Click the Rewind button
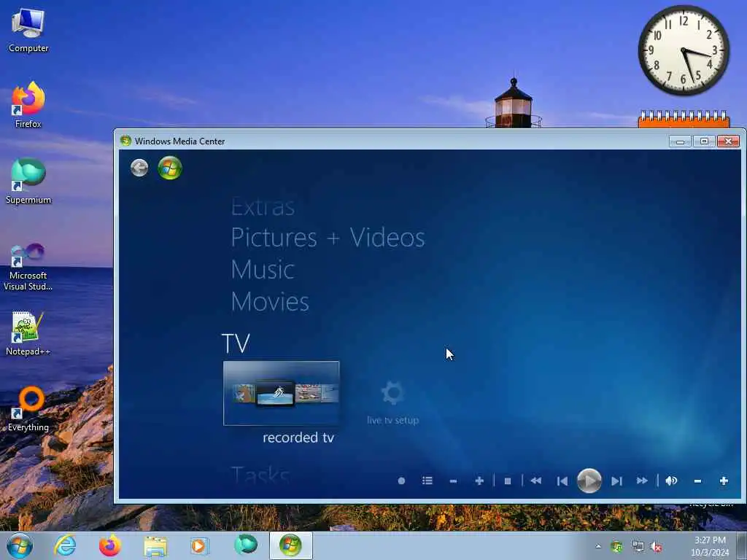This screenshot has height=560, width=747. pos(536,481)
